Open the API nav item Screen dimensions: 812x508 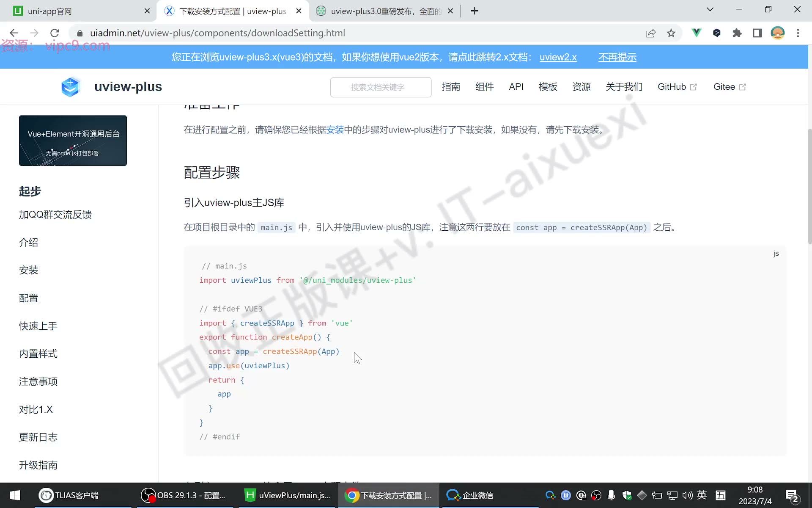coord(516,87)
